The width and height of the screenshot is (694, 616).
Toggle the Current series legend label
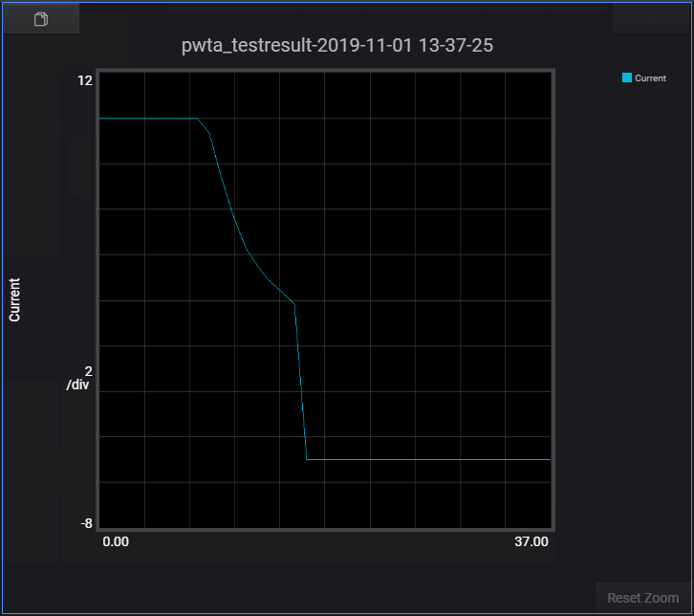(651, 78)
